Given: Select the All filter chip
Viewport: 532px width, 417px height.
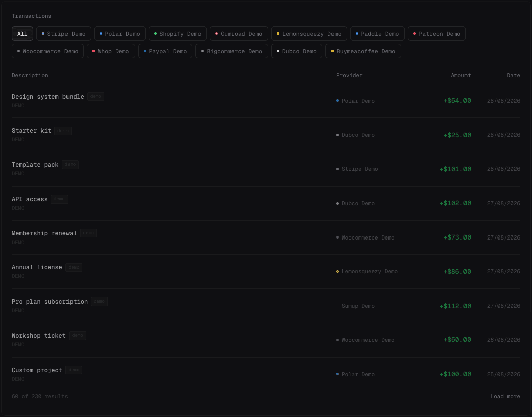Looking at the screenshot, I should click(x=22, y=34).
